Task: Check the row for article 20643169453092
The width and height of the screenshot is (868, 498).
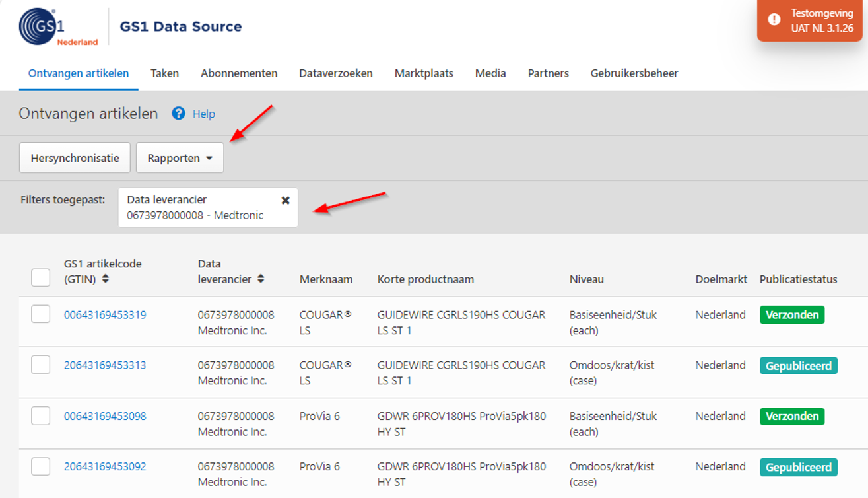Action: click(41, 466)
